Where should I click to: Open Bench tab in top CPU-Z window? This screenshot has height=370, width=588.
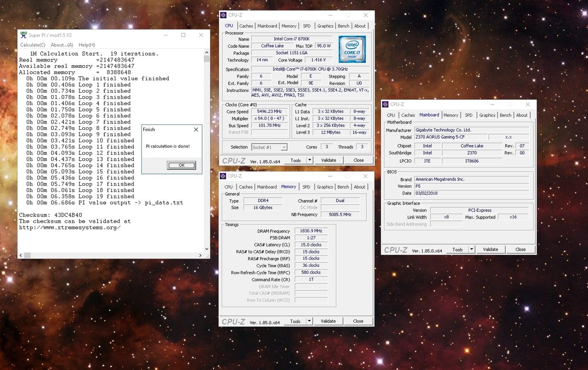coord(344,26)
